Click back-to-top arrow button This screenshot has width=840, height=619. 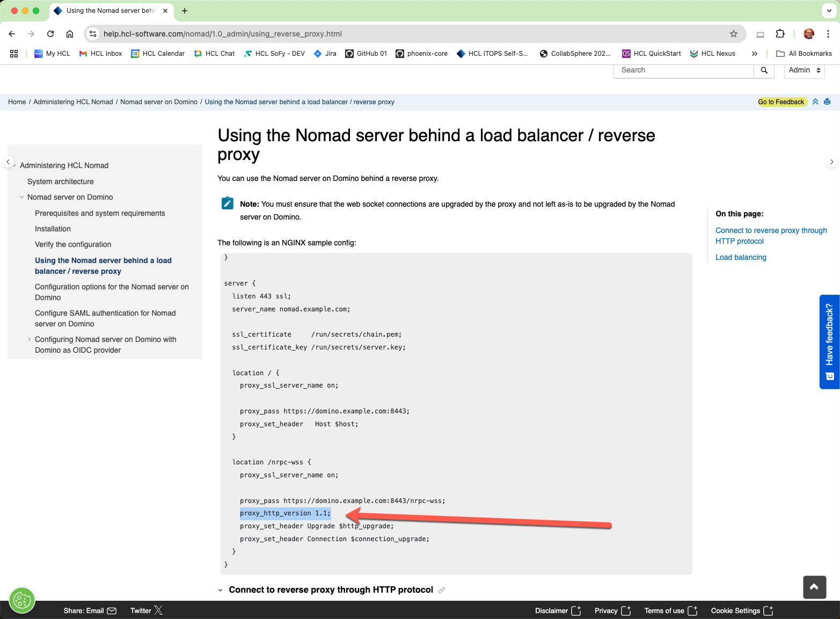point(814,587)
